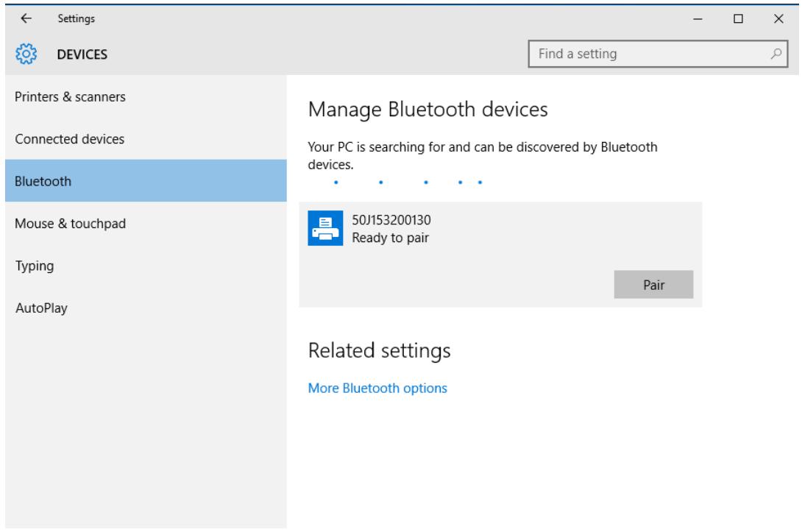Click the search magnifier icon
802x532 pixels.
coord(776,54)
